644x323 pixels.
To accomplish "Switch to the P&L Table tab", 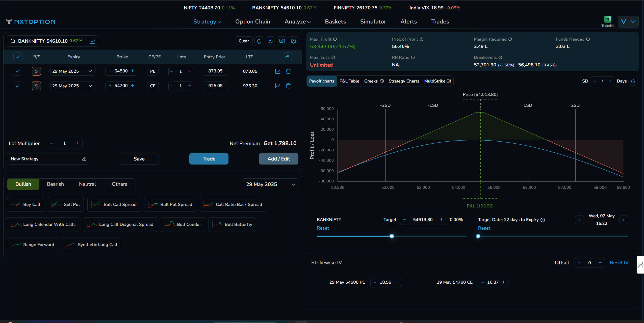I will pos(349,81).
